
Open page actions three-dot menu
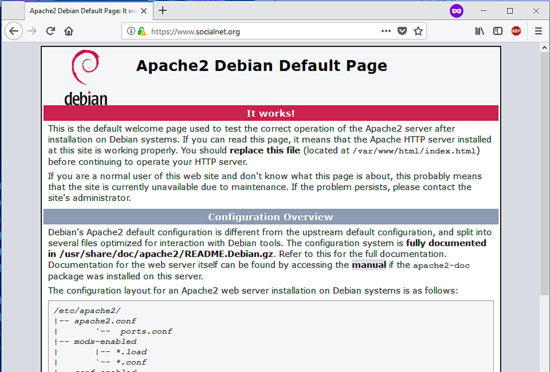[386, 31]
